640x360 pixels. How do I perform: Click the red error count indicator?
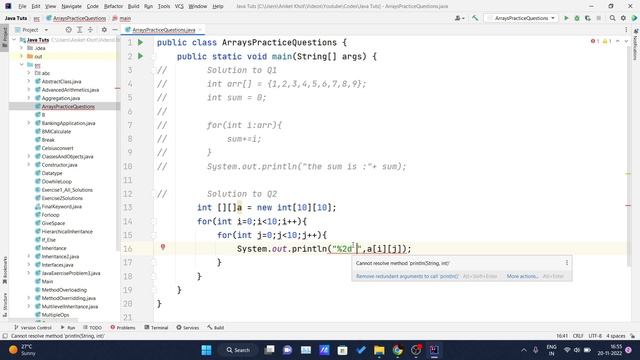tap(595, 41)
